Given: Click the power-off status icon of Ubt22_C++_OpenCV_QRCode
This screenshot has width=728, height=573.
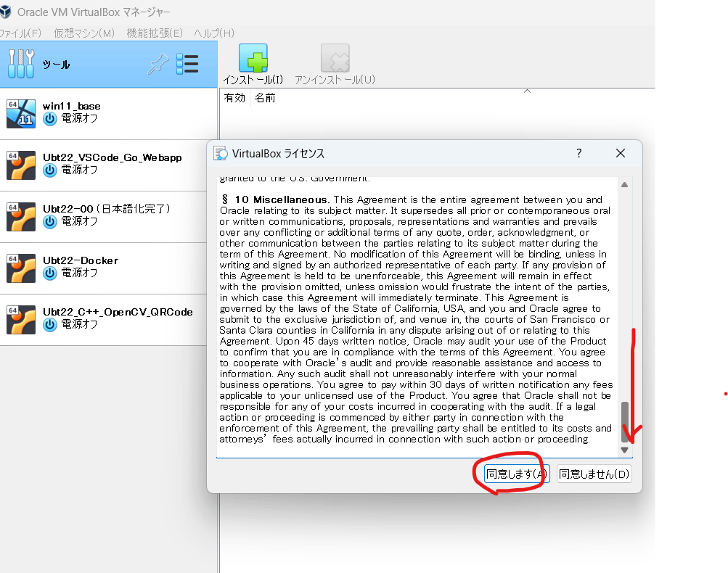Looking at the screenshot, I should (x=49, y=325).
